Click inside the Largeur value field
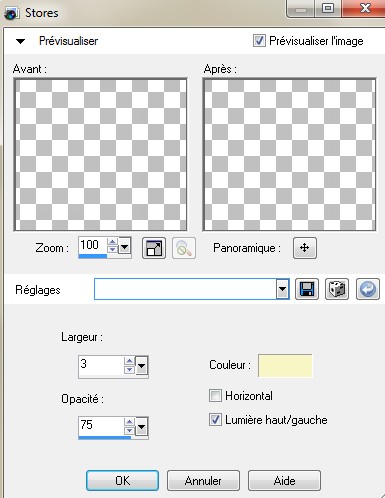 click(x=101, y=365)
